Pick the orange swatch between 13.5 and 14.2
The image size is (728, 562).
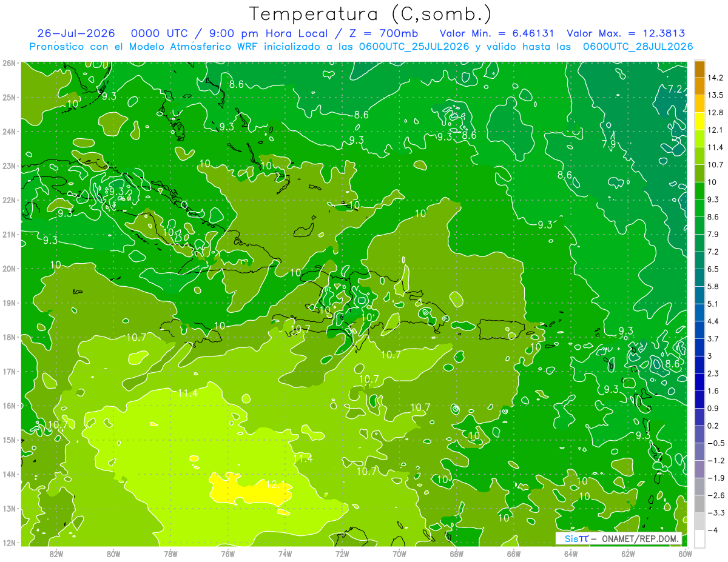699,87
